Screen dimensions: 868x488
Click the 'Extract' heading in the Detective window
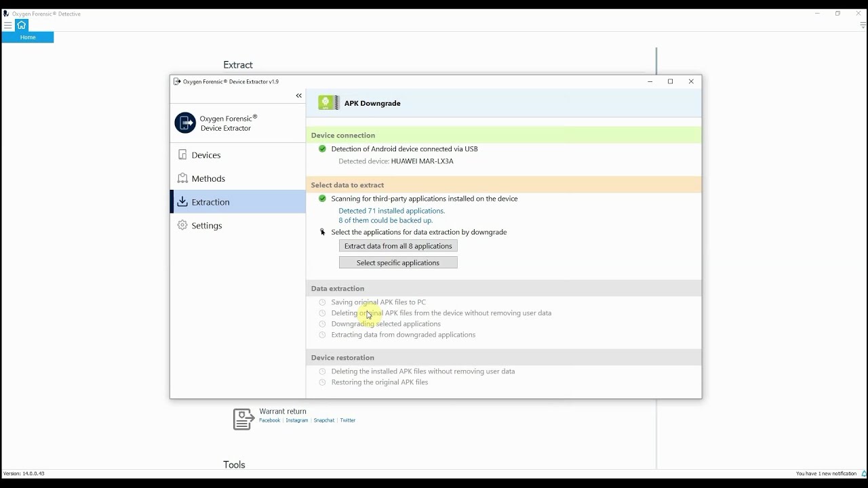point(238,65)
